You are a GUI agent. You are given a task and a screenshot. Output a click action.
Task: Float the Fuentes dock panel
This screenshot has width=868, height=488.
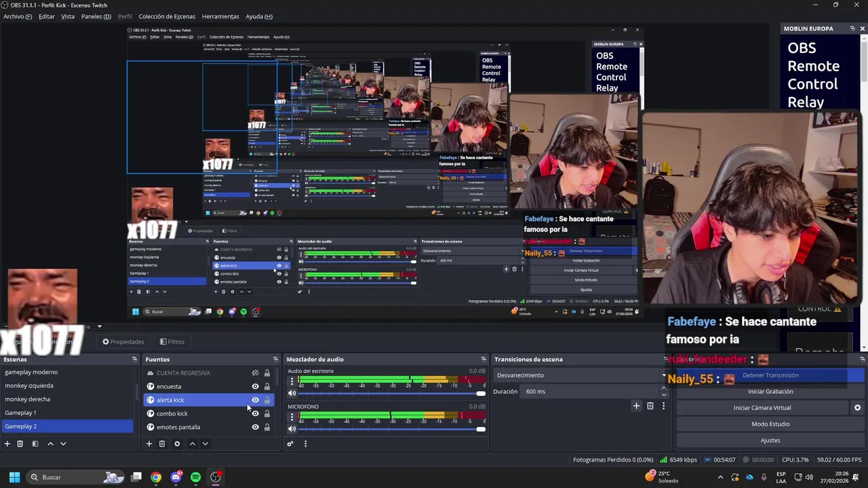(x=275, y=359)
